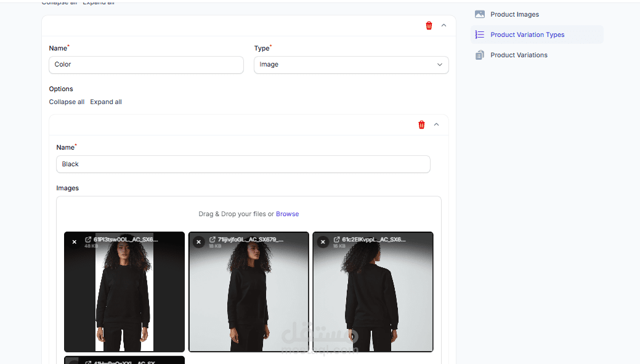Remove the 61c2ElKvppL image with X button

coord(323,242)
